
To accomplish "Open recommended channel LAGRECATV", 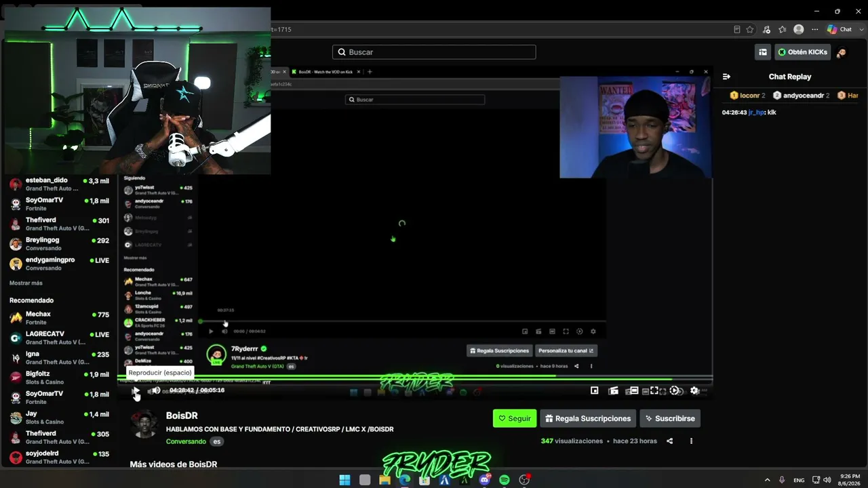I will [x=60, y=338].
